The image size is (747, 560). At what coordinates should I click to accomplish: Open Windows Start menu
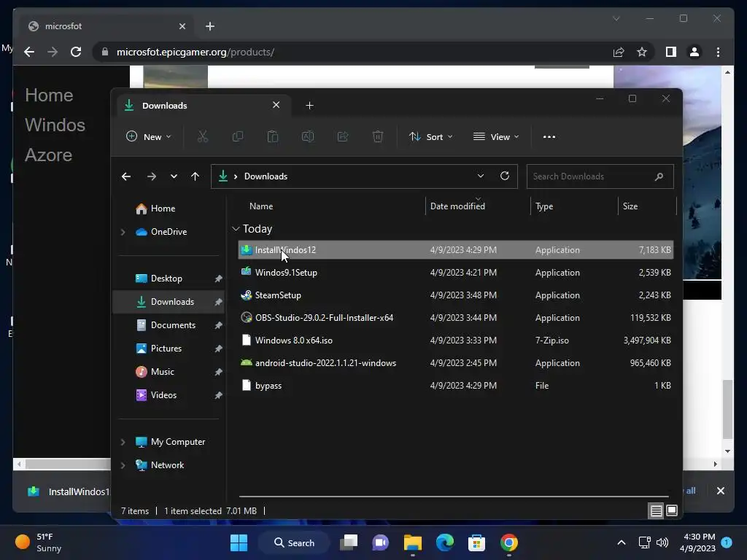[x=239, y=542]
